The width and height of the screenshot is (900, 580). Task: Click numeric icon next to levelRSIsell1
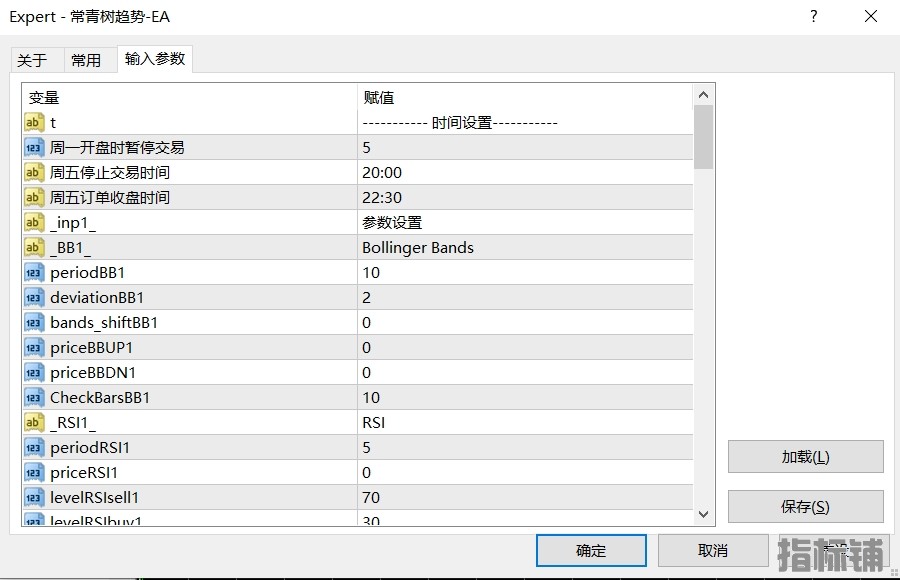pyautogui.click(x=34, y=497)
